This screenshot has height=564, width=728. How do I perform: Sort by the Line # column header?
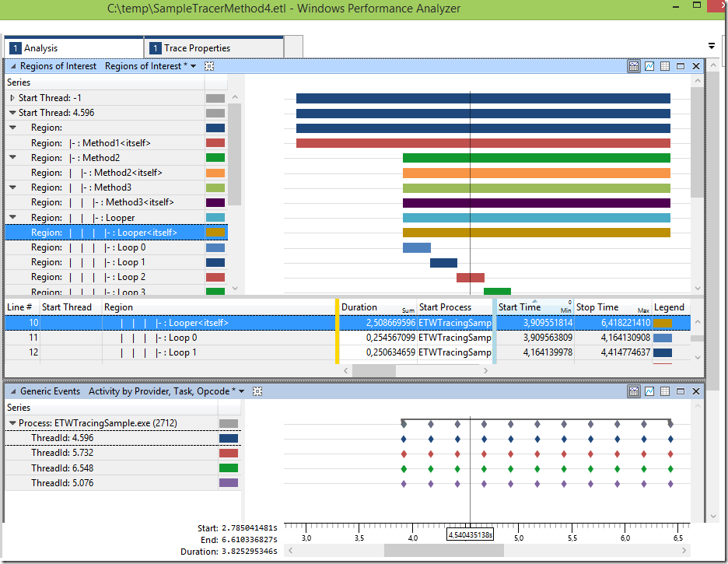tap(22, 307)
